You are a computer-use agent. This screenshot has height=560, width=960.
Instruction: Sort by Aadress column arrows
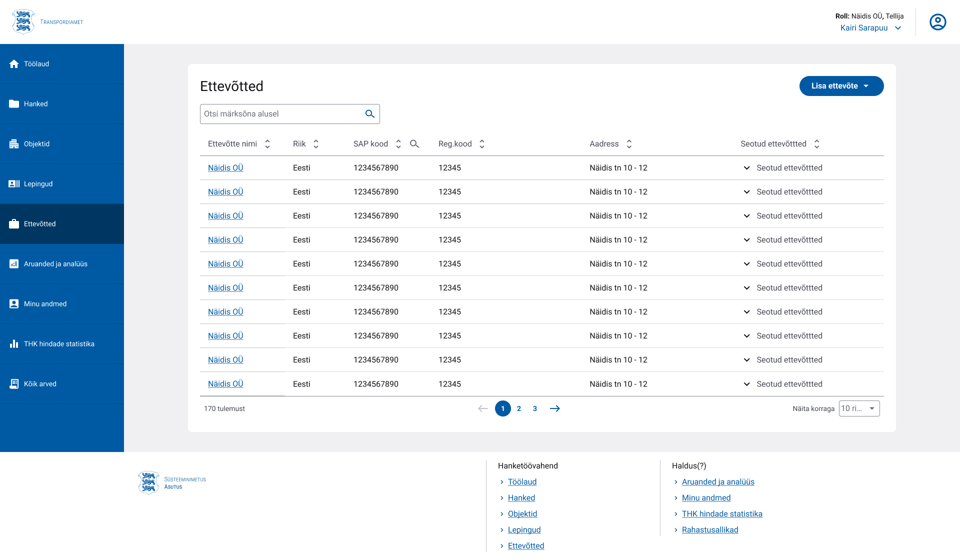tap(629, 144)
